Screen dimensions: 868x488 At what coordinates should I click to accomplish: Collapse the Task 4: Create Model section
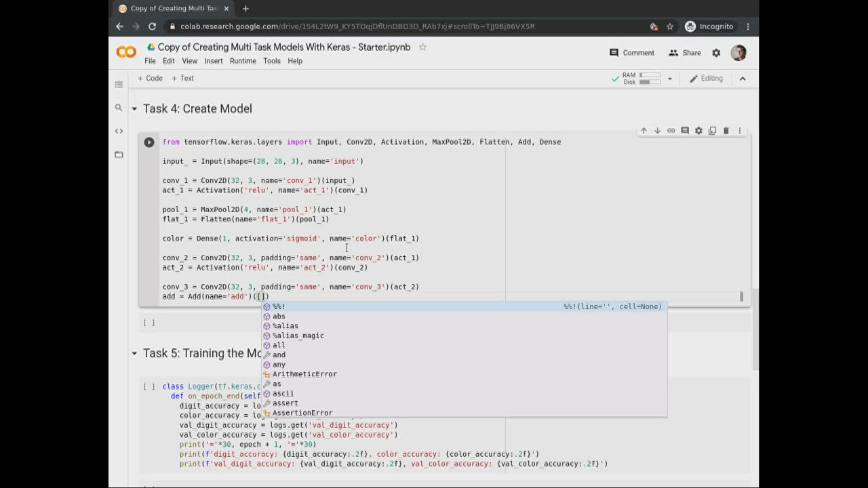134,109
